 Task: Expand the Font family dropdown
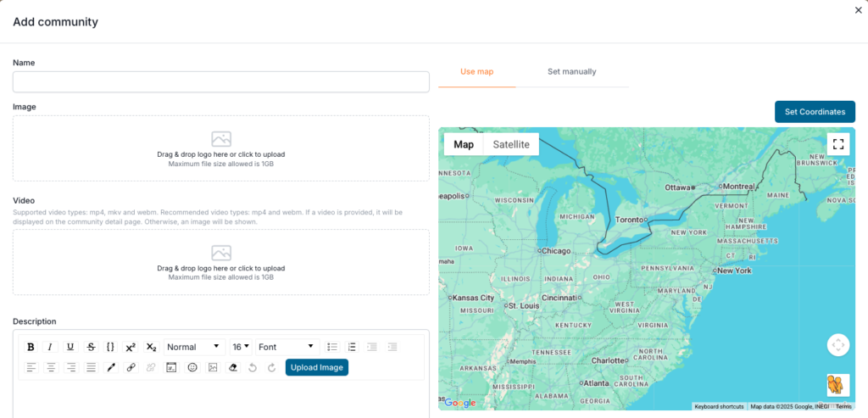coord(287,347)
